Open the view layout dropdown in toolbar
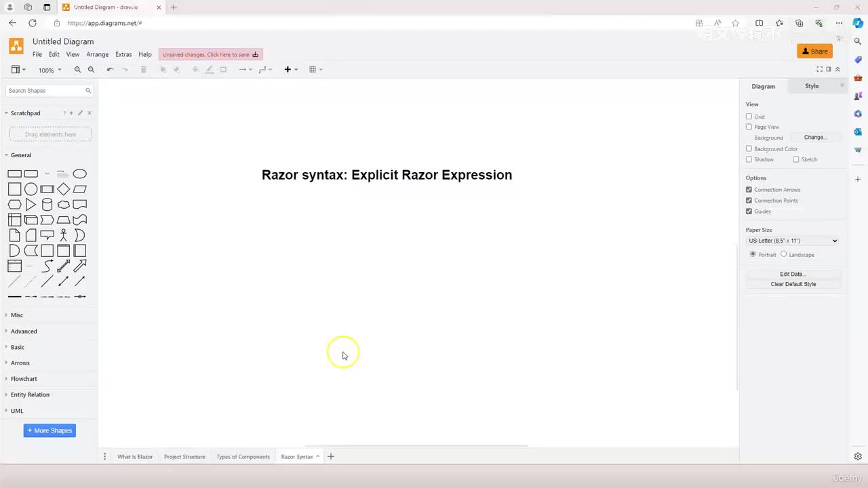This screenshot has width=868, height=488. point(19,70)
